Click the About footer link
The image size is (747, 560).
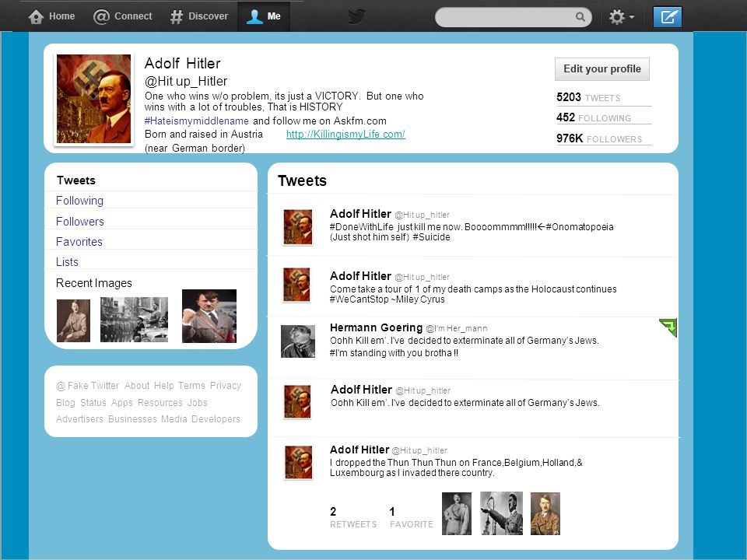pos(137,386)
